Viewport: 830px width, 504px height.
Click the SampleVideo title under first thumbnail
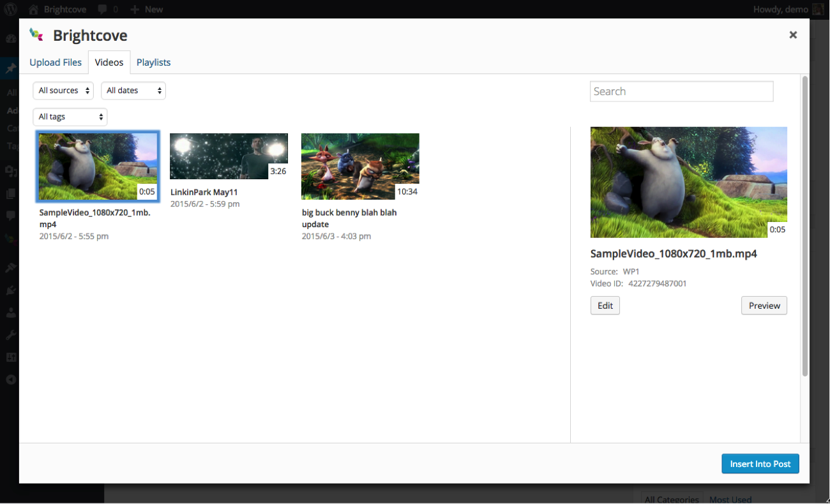pyautogui.click(x=94, y=218)
